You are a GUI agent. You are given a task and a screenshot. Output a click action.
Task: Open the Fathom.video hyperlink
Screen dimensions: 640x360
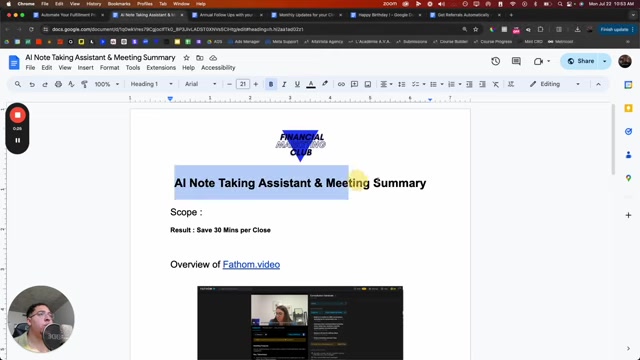[251, 264]
